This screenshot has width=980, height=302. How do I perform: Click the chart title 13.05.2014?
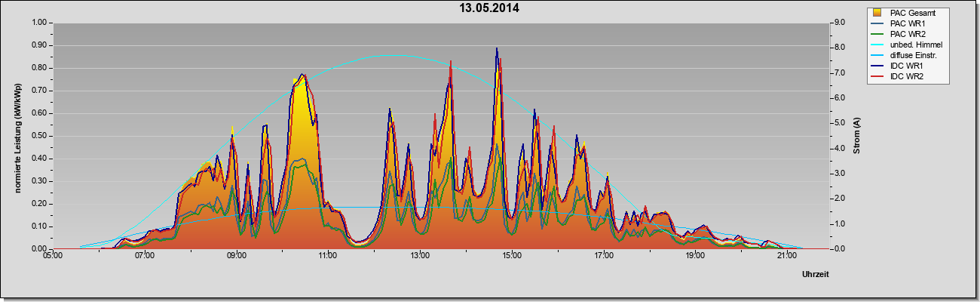tap(489, 8)
